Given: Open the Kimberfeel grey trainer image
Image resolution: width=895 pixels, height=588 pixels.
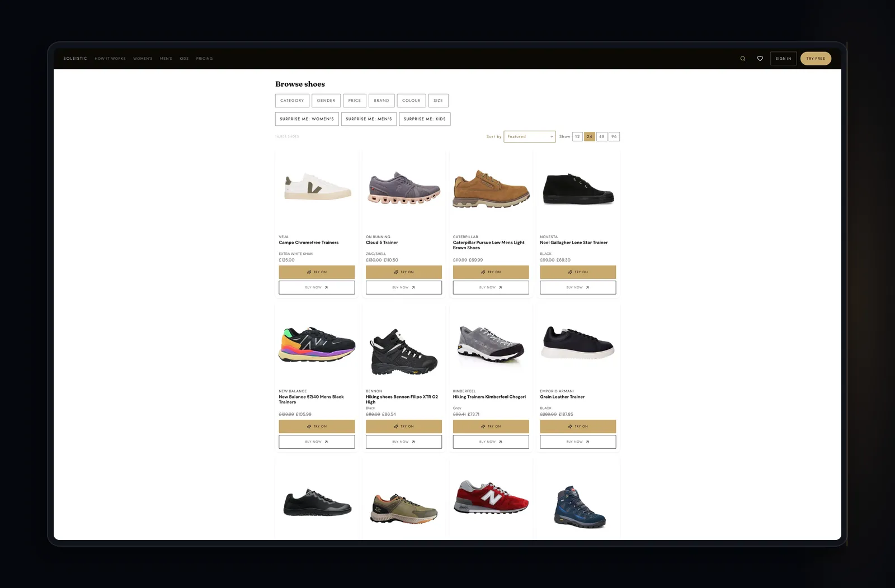Looking at the screenshot, I should pos(491,344).
